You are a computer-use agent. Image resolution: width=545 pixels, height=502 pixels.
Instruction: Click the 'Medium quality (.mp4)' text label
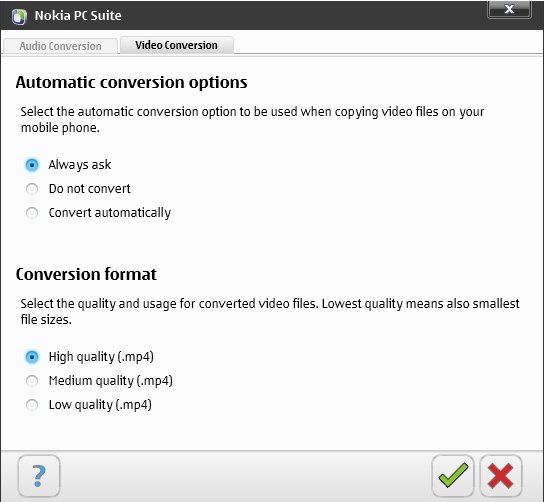tap(111, 381)
